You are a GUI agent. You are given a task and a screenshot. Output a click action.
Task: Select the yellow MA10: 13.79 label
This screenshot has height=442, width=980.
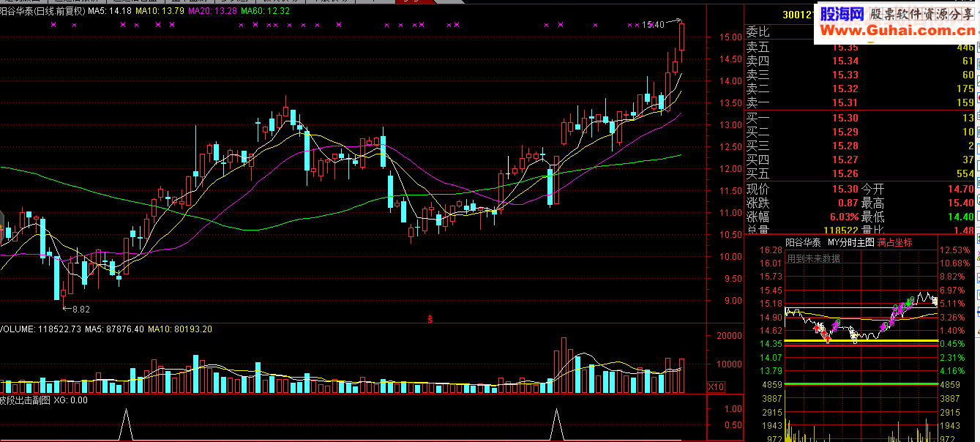(160, 12)
